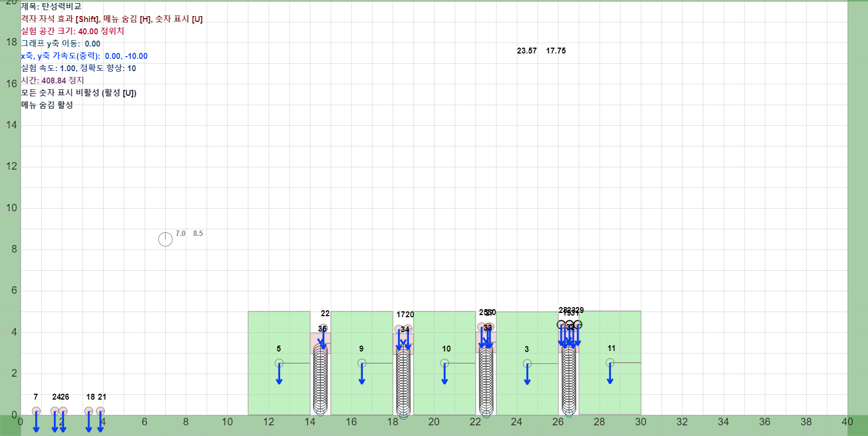Click the center circle of block 11
Image resolution: width=868 pixels, height=436 pixels.
(610, 363)
